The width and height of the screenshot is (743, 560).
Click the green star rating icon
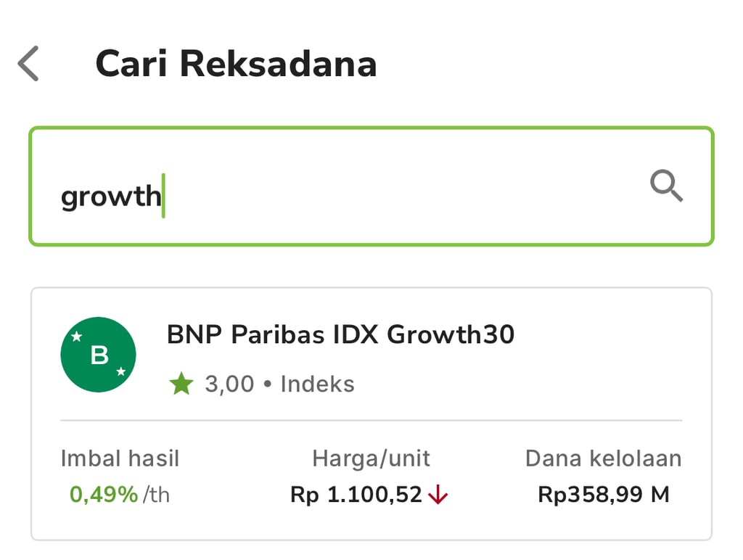tap(181, 383)
